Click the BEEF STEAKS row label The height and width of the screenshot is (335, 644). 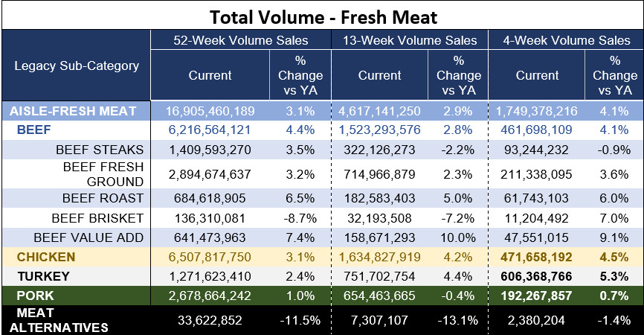click(x=100, y=150)
